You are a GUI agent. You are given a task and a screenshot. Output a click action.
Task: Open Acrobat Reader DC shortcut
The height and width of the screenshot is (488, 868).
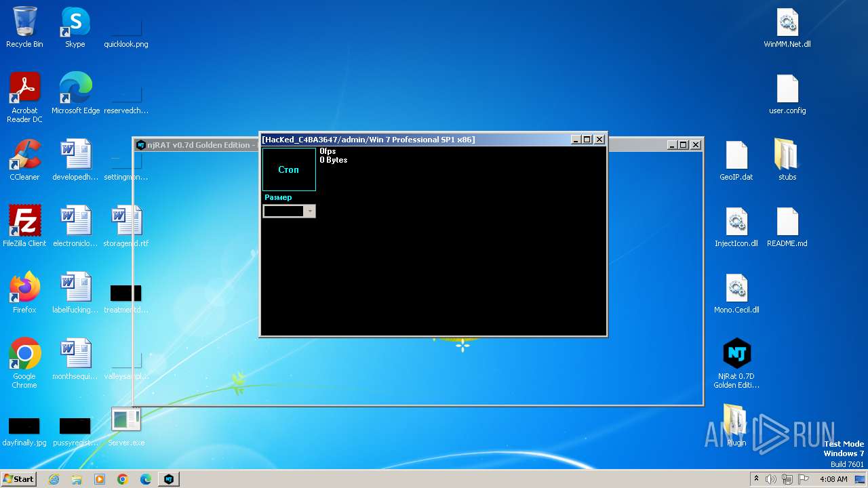click(24, 98)
